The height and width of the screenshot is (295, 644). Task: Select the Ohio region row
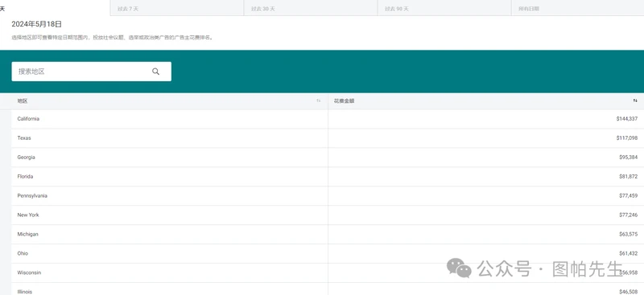328,254
